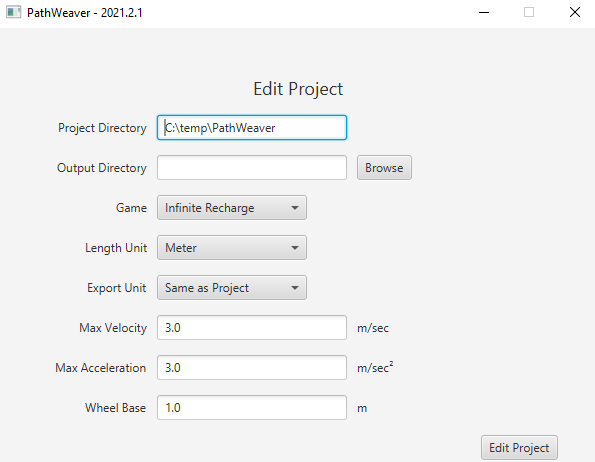
Task: Click the Max Velocity input field
Action: (252, 328)
